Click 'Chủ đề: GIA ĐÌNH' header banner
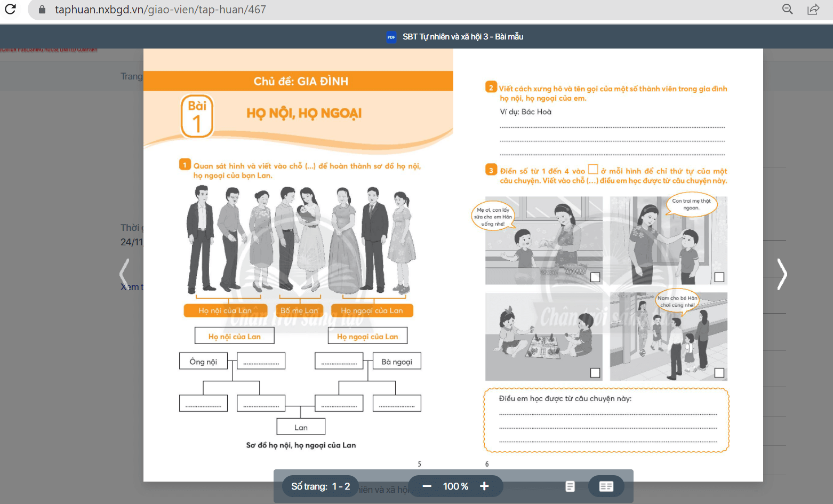The image size is (833, 504). [299, 81]
